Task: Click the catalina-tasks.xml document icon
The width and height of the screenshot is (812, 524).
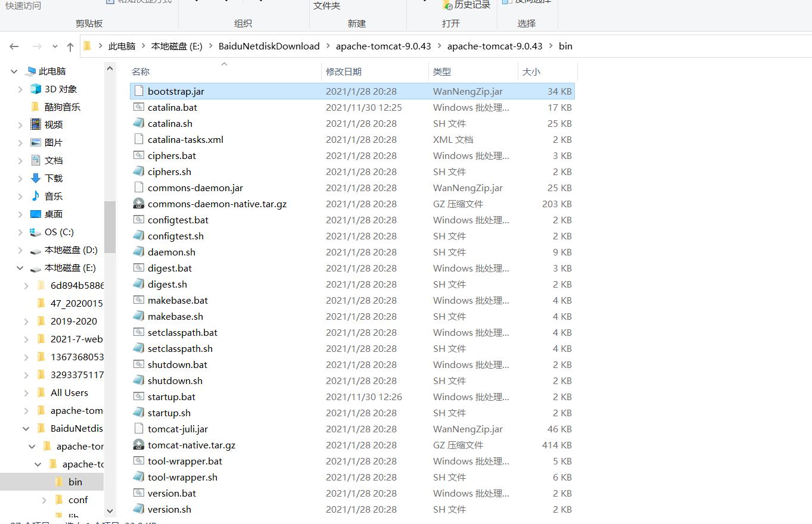Action: 138,139
